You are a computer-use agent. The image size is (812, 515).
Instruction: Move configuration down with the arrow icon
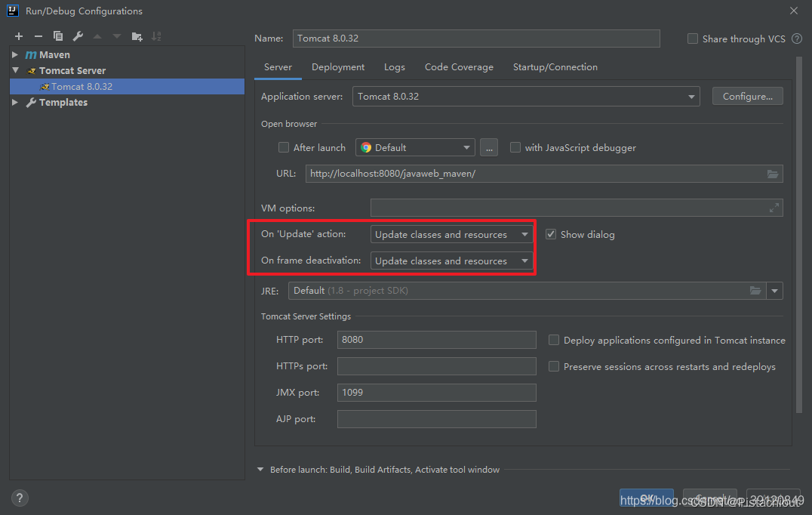coord(117,36)
